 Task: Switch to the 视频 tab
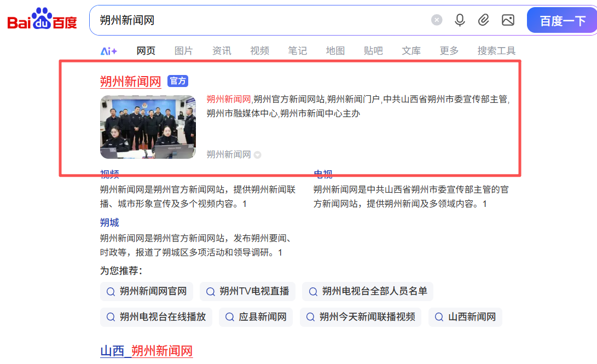259,50
